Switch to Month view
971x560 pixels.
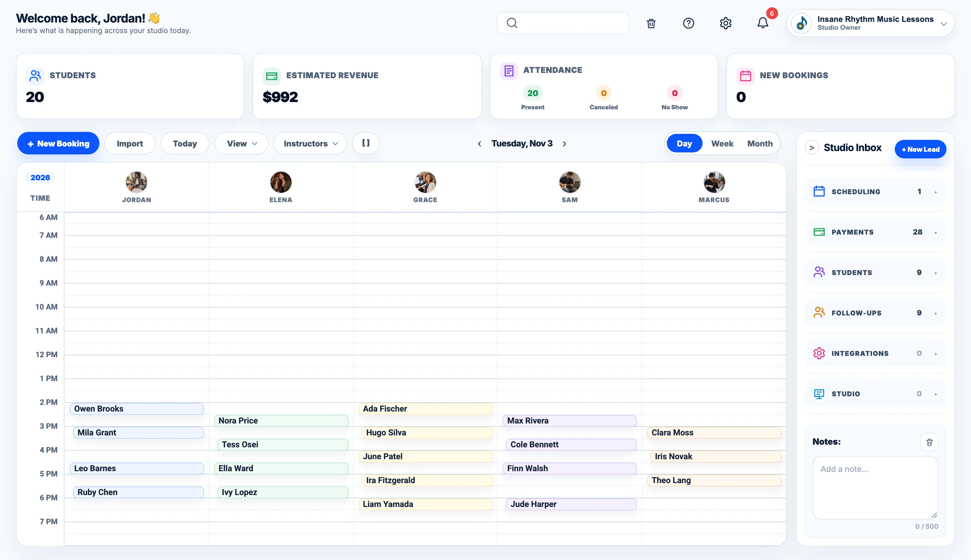760,143
